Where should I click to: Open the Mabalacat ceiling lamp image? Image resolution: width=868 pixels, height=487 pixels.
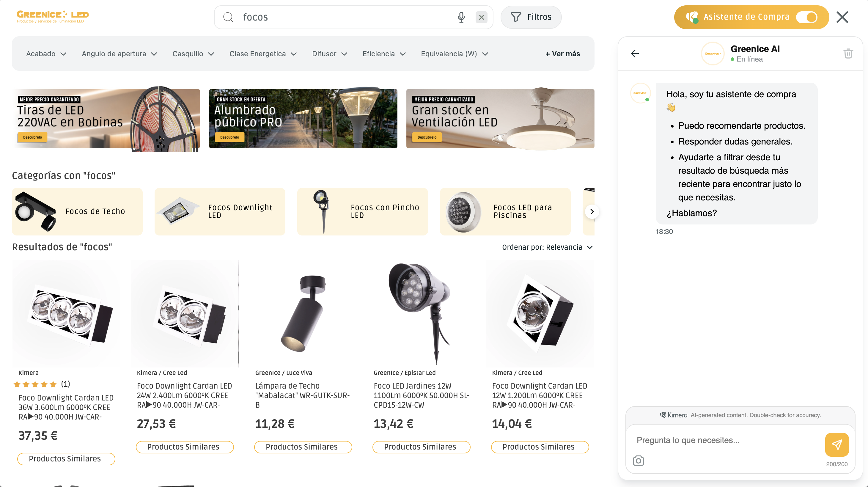(x=303, y=313)
